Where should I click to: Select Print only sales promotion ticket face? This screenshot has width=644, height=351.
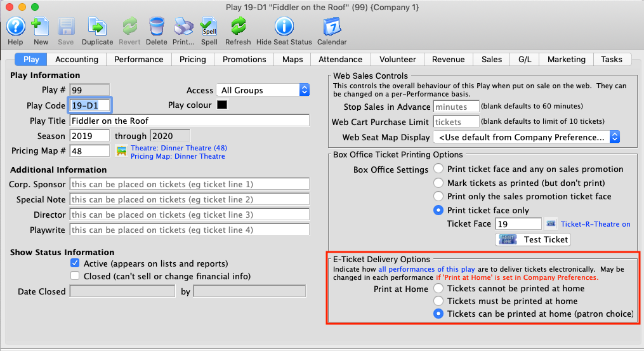click(438, 196)
